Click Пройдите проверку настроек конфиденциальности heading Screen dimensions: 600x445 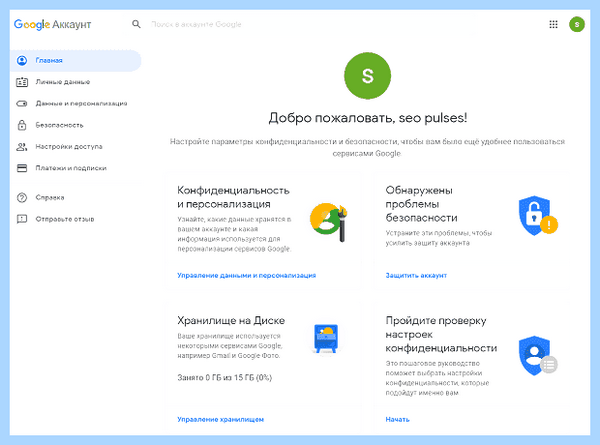coord(441,334)
